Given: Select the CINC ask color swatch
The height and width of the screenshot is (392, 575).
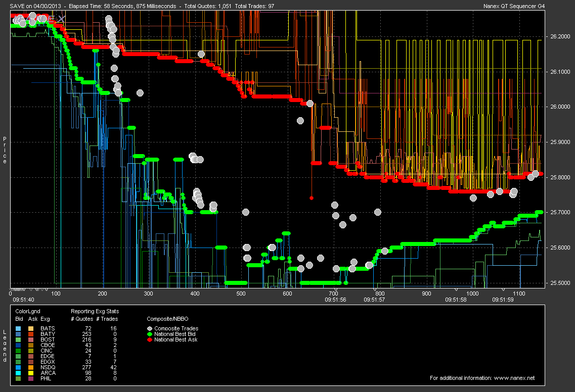Looking at the screenshot, I should click(31, 351).
